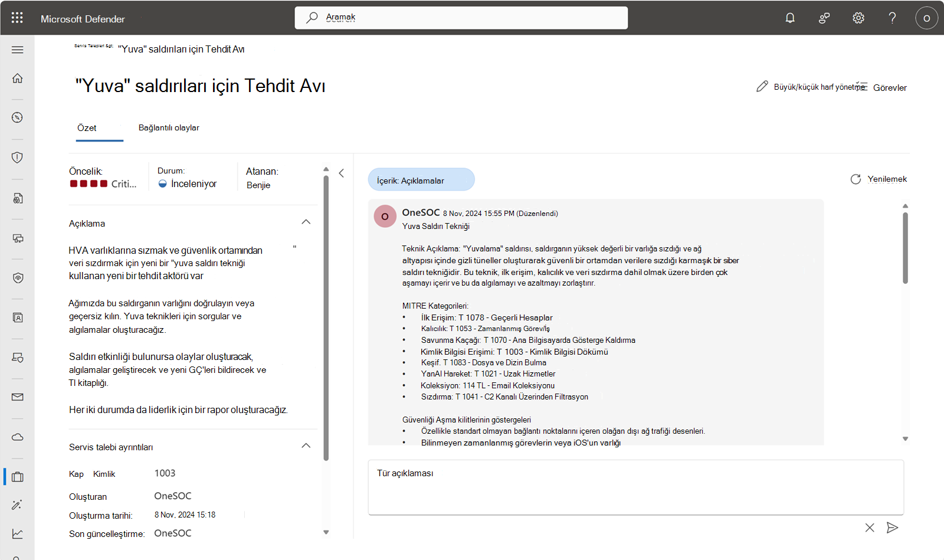The height and width of the screenshot is (560, 944).
Task: Click the pencil edit case icon
Action: coord(762,87)
